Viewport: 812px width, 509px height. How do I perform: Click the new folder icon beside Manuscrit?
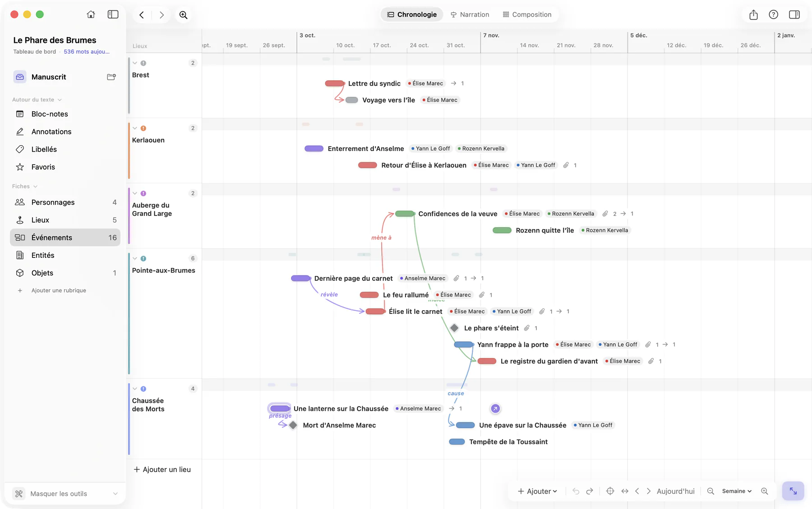(x=111, y=77)
